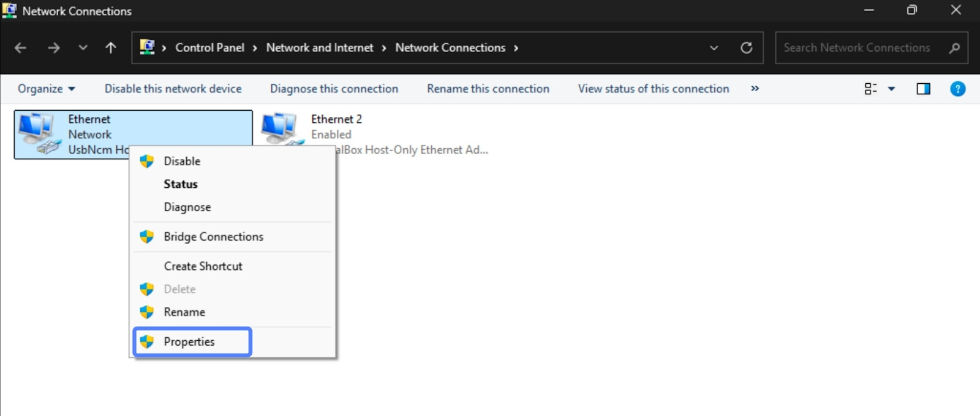Click Rename this connection in toolbar
The width and height of the screenshot is (980, 416).
(488, 89)
